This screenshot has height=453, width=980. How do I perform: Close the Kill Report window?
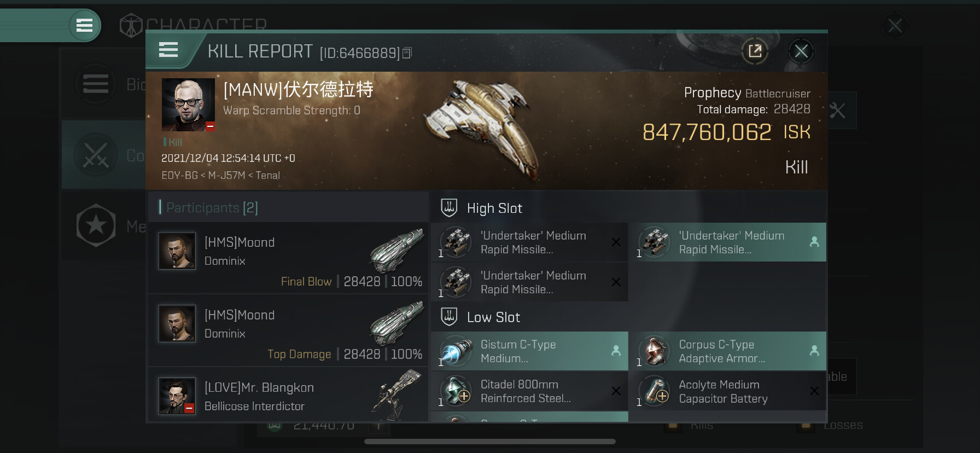[x=801, y=51]
